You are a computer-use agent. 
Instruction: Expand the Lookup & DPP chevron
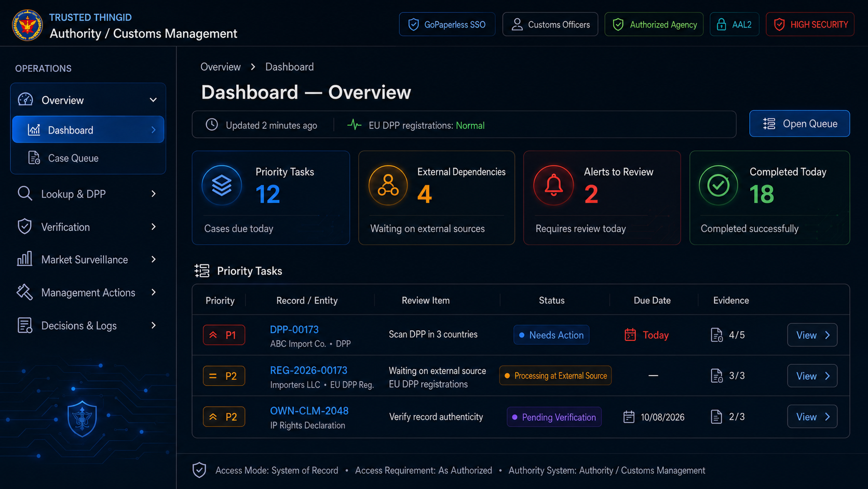pos(153,193)
